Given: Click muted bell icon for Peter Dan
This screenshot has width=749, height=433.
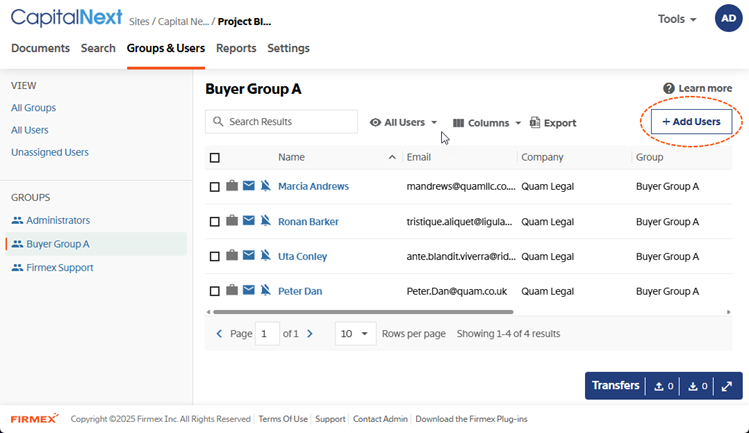Looking at the screenshot, I should [x=266, y=290].
